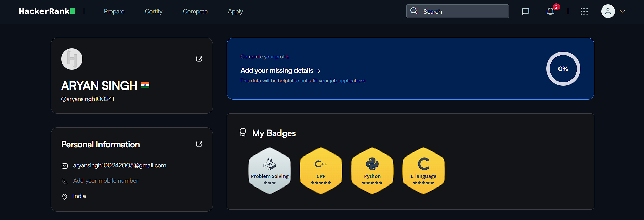Click the HackerRank logo

tap(47, 11)
